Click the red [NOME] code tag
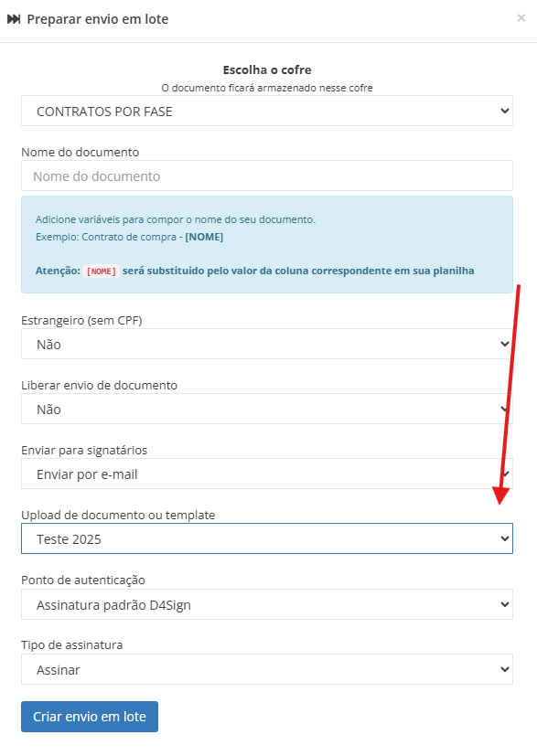This screenshot has height=756, width=537. point(102,271)
